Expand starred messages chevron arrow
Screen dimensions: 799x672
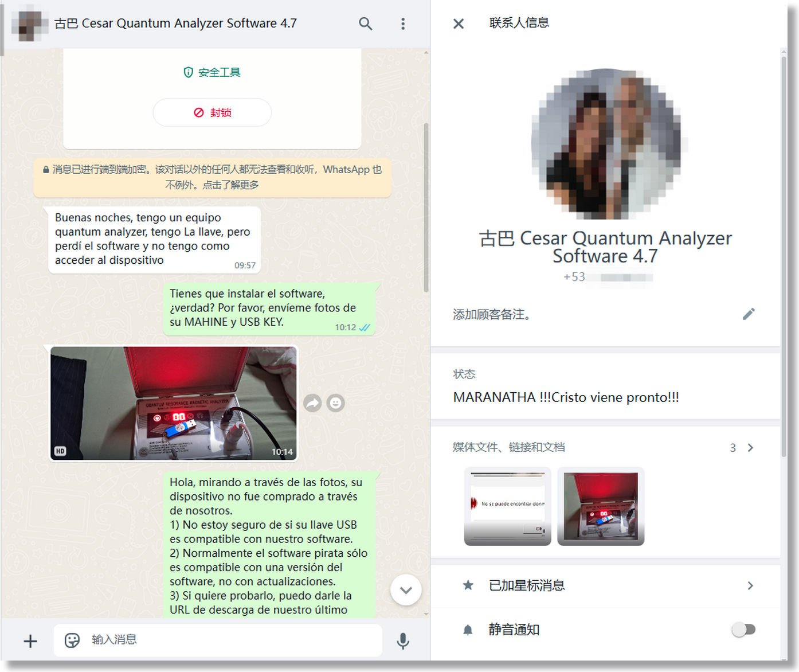pyautogui.click(x=750, y=585)
